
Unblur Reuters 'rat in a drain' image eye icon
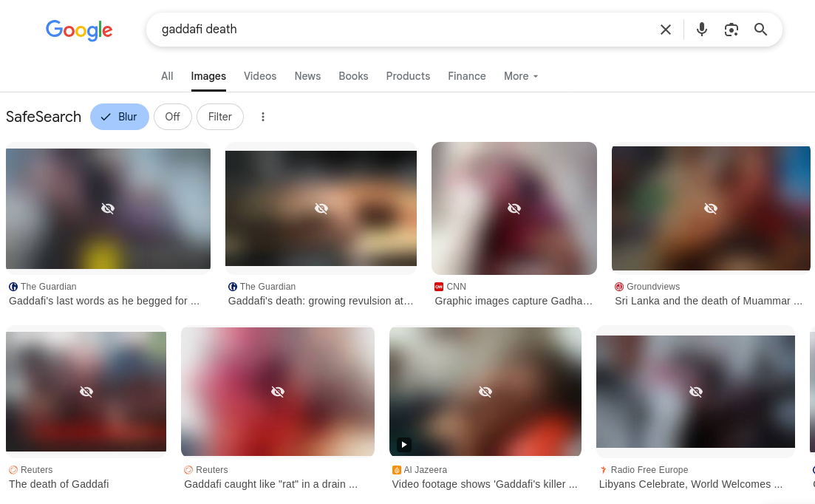278,392
